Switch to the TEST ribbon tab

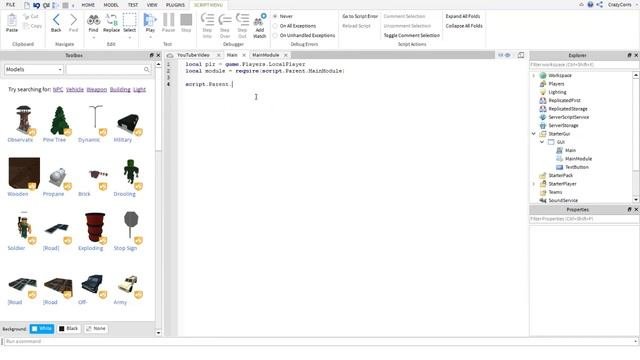click(133, 5)
